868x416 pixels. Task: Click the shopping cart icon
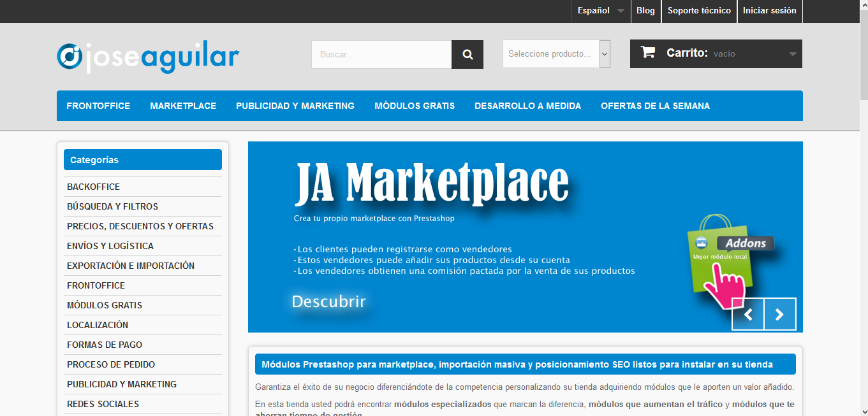coord(648,53)
